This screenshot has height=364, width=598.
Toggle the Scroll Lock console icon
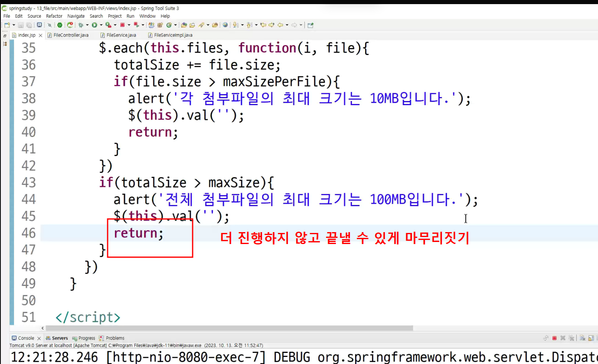pos(591,338)
